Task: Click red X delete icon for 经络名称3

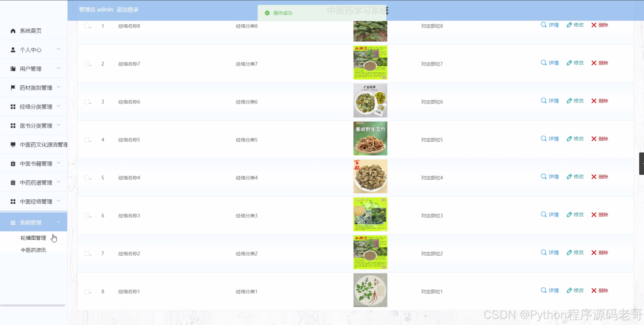Action: (594, 215)
